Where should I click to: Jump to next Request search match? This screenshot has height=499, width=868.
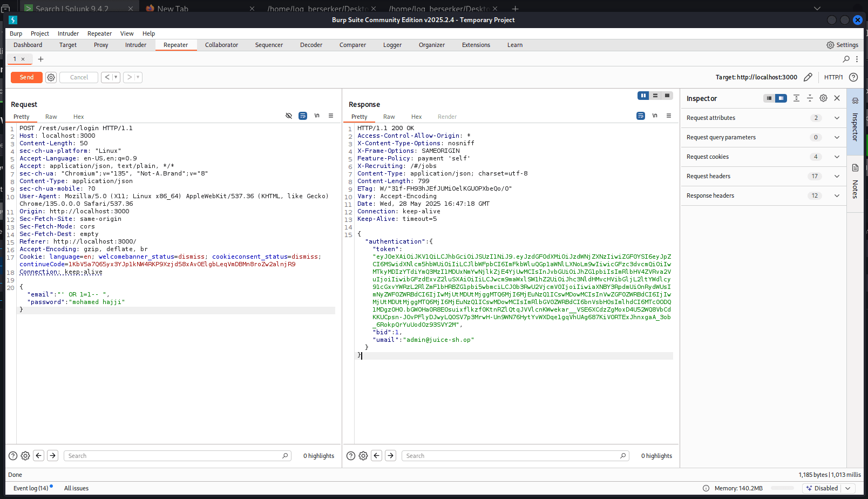click(53, 456)
